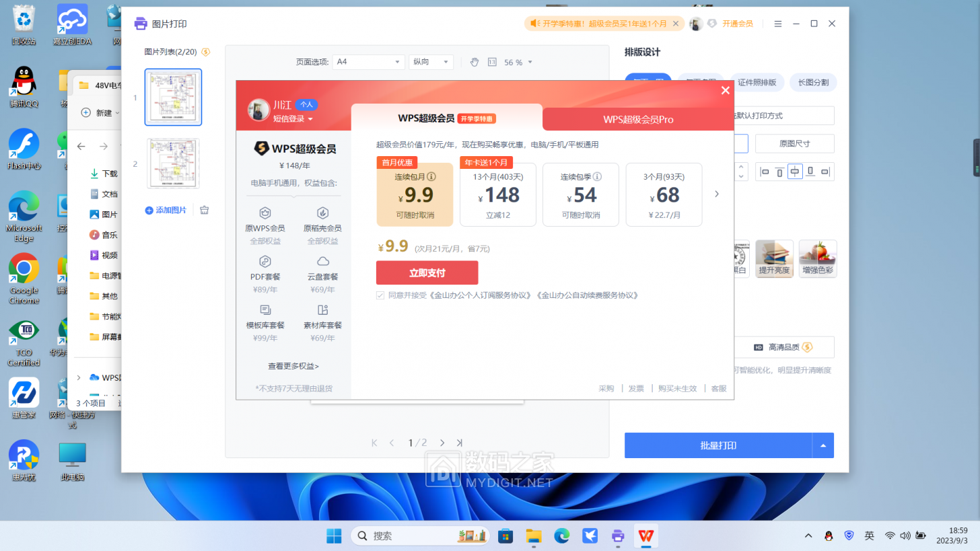The width and height of the screenshot is (980, 551).
Task: Click info icon beside 连续包月
Action: tap(431, 177)
